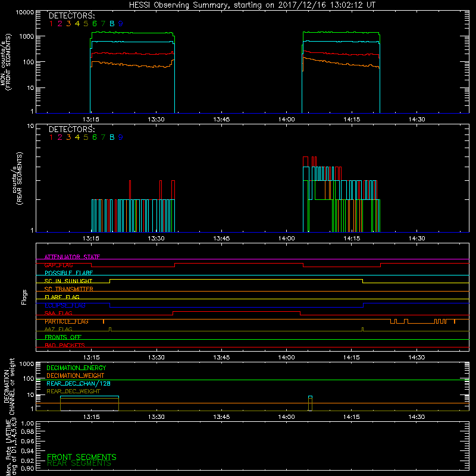
Task: Click the SC_TRANSMITTER flag label
Action: [68, 289]
